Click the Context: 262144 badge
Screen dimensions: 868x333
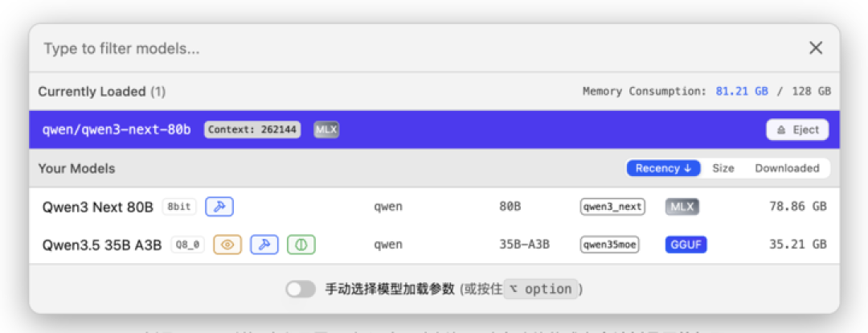(252, 129)
